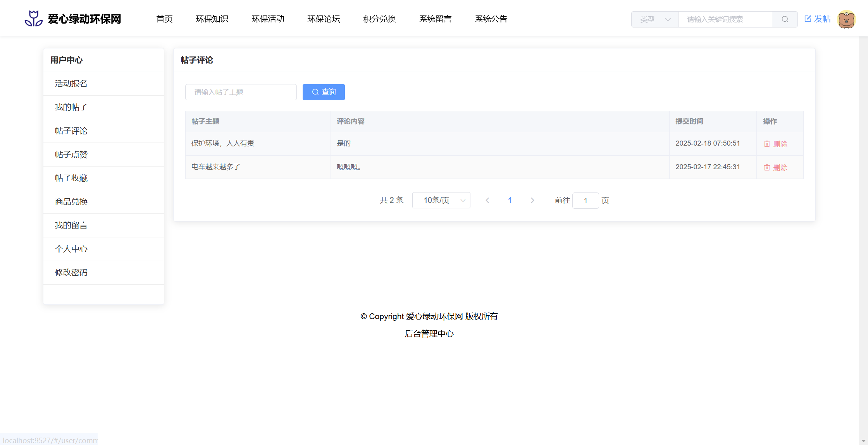Viewport: 868px width, 445px height.
Task: Open 环保论坛 in top navigation
Action: click(x=324, y=19)
